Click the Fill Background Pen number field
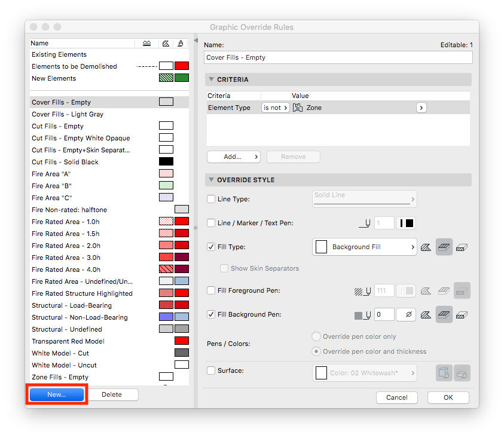 coord(384,314)
